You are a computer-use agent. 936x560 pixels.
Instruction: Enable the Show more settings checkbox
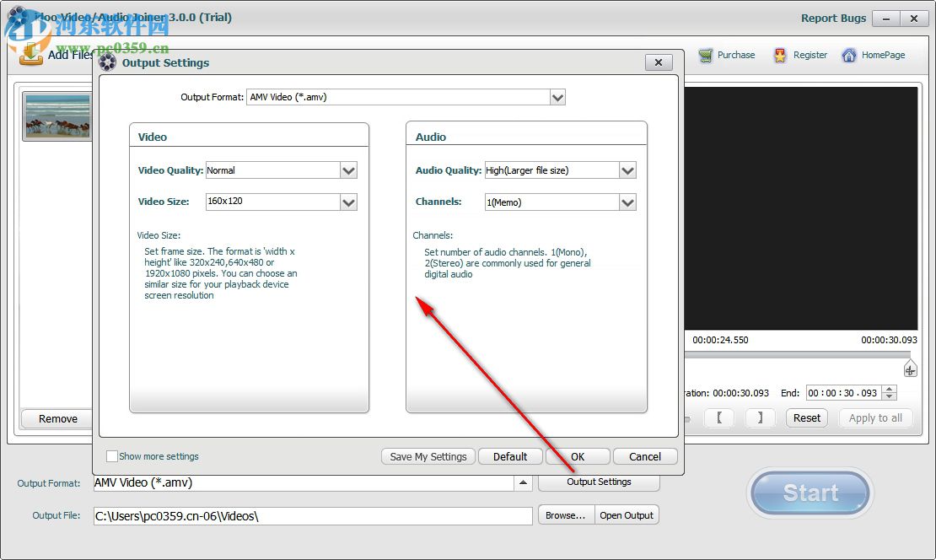click(112, 456)
